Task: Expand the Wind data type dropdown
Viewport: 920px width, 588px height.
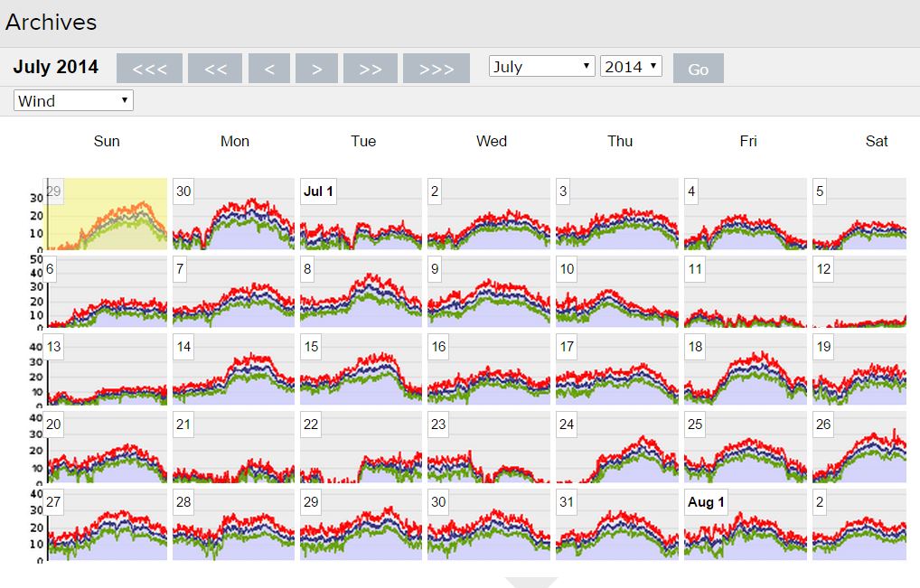Action: [x=74, y=101]
